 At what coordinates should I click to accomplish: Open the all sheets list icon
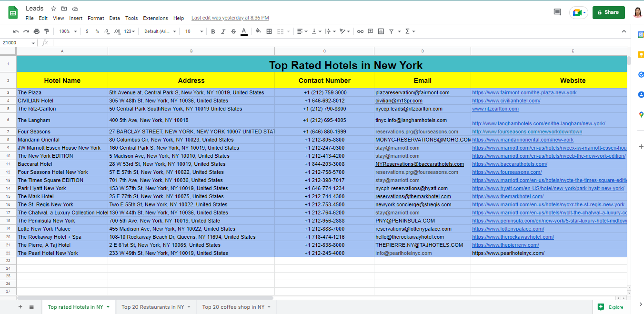[31, 307]
